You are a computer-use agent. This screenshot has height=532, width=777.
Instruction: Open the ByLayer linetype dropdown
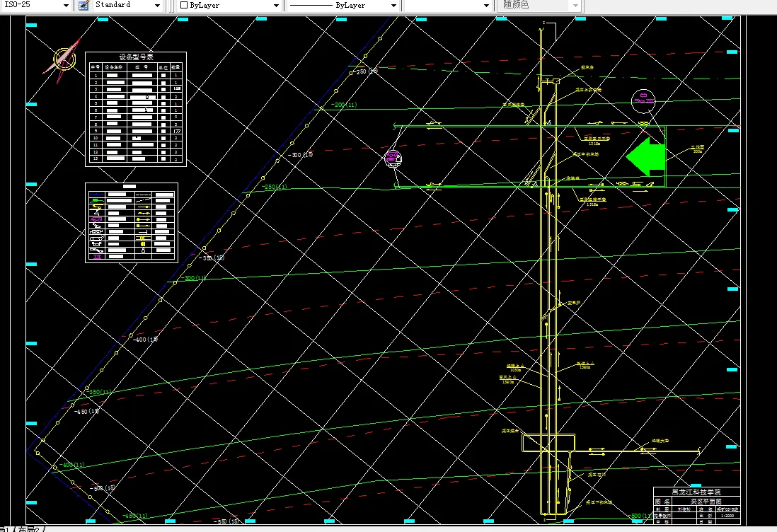coord(393,6)
